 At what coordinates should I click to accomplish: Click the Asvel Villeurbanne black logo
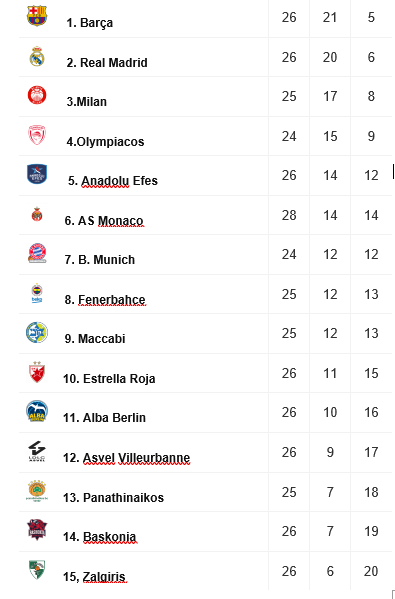[x=37, y=451]
